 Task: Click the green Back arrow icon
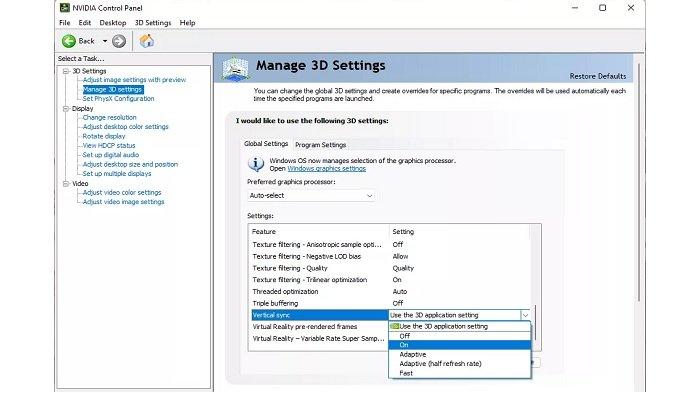click(69, 41)
